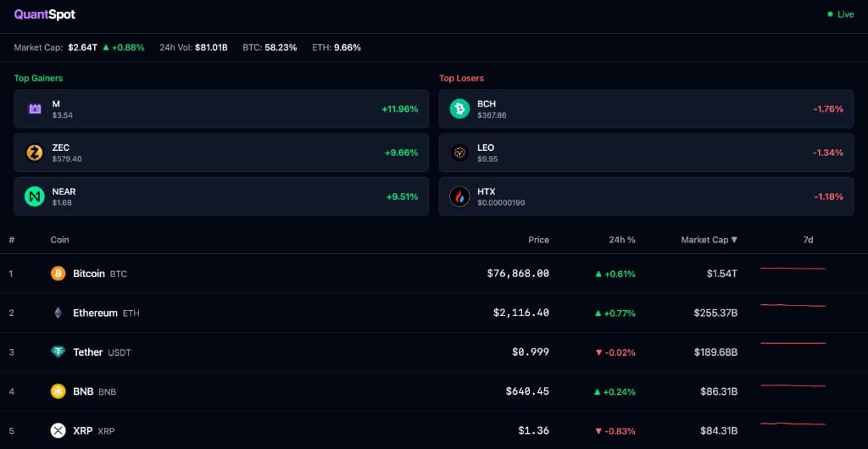Screen dimensions: 868x449
Task: Click Ethereum market cap $255.37B
Action: click(x=715, y=313)
